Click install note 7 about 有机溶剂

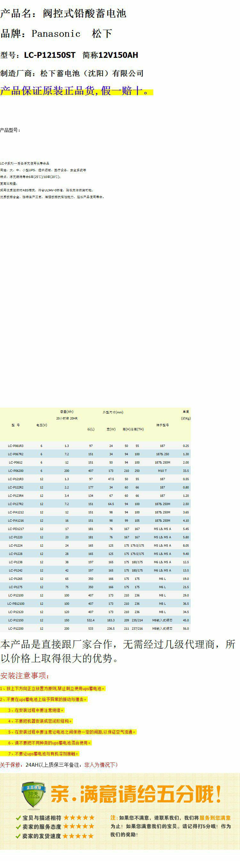(44, 753)
